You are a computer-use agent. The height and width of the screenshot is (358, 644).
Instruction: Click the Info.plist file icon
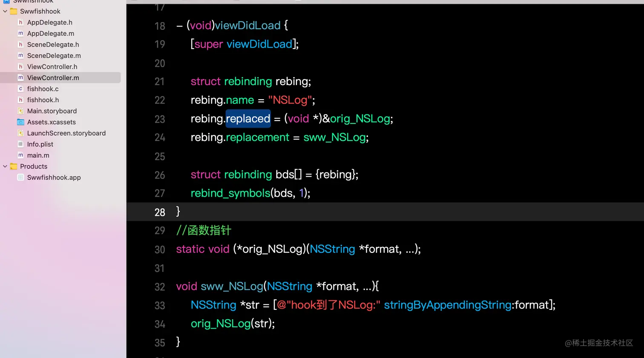pyautogui.click(x=20, y=144)
